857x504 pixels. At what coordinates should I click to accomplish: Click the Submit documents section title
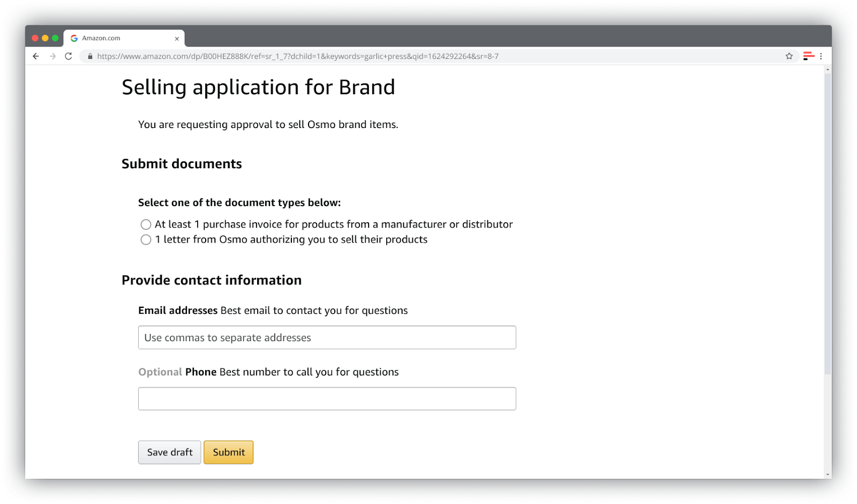pyautogui.click(x=182, y=164)
